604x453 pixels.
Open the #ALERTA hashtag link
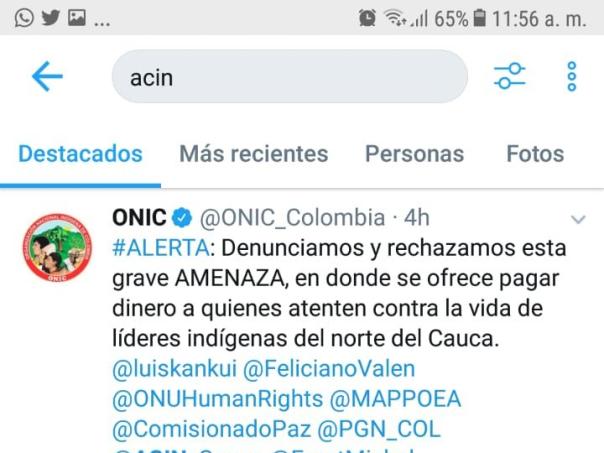(161, 248)
